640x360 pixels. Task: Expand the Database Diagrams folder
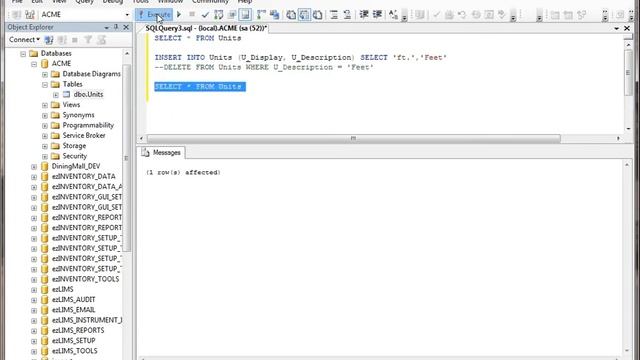pyautogui.click(x=45, y=74)
